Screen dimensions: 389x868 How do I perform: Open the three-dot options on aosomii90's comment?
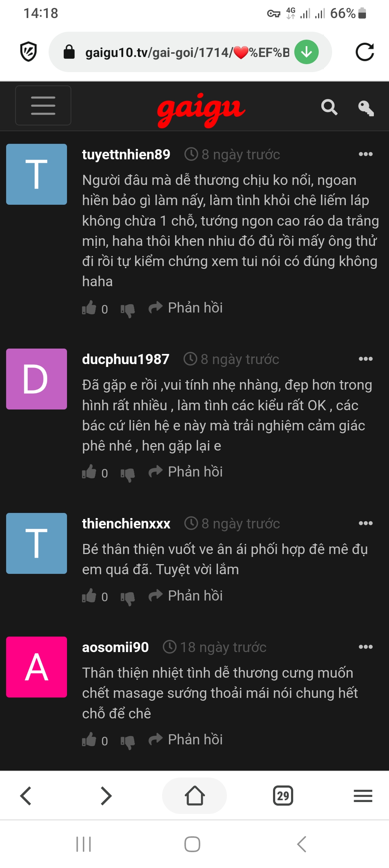(366, 647)
